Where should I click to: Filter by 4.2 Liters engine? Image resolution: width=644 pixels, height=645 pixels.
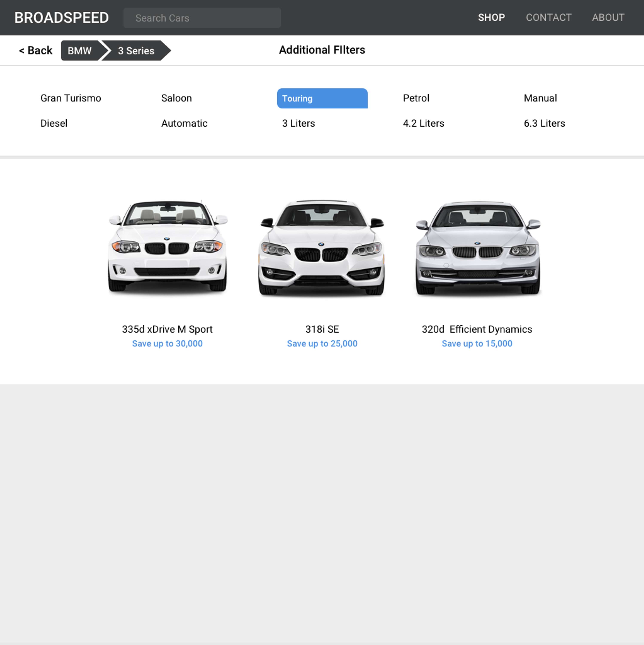[x=424, y=123]
